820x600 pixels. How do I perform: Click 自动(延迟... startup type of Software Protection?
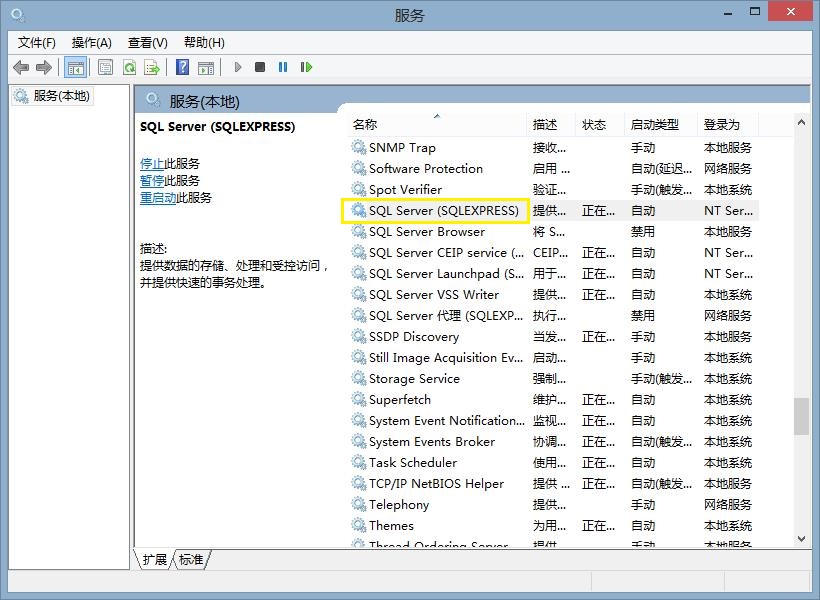[x=661, y=169]
